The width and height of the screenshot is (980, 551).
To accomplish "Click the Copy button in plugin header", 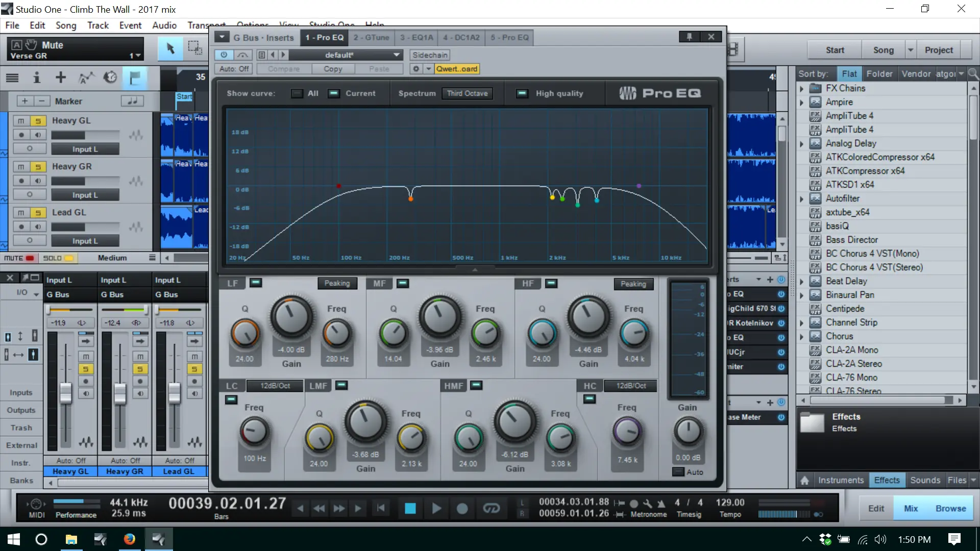I will 333,69.
